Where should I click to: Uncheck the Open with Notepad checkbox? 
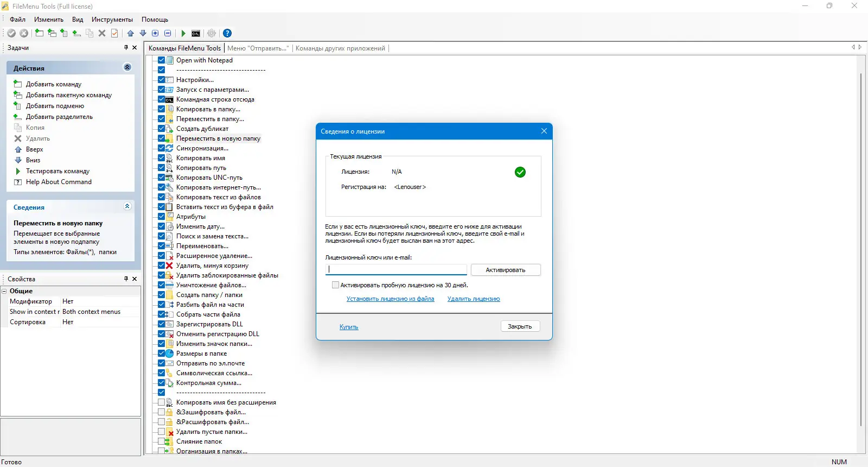(161, 60)
